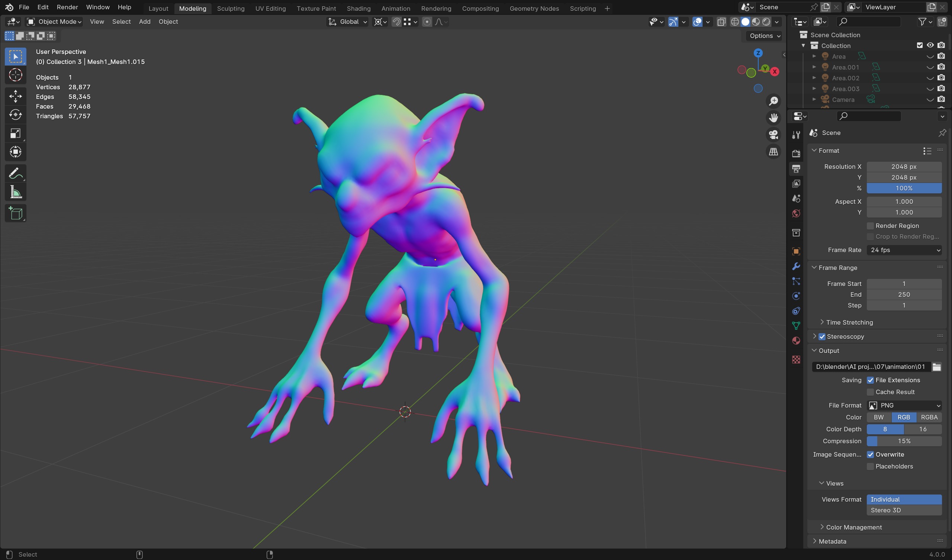Switch to the Shading workspace tab
952x560 pixels.
[x=358, y=8]
